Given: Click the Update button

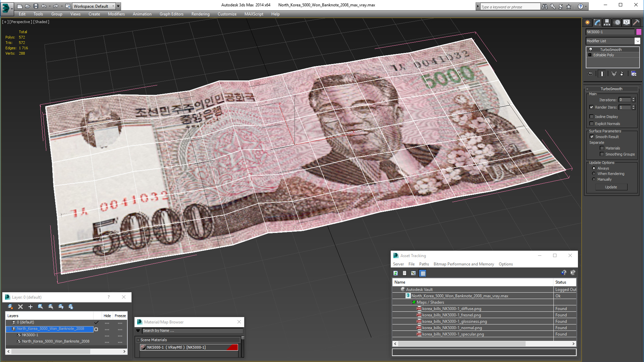Looking at the screenshot, I should coord(611,187).
